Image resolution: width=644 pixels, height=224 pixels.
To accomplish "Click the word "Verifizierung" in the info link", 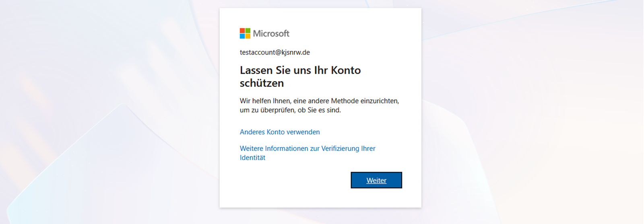I will click(340, 148).
